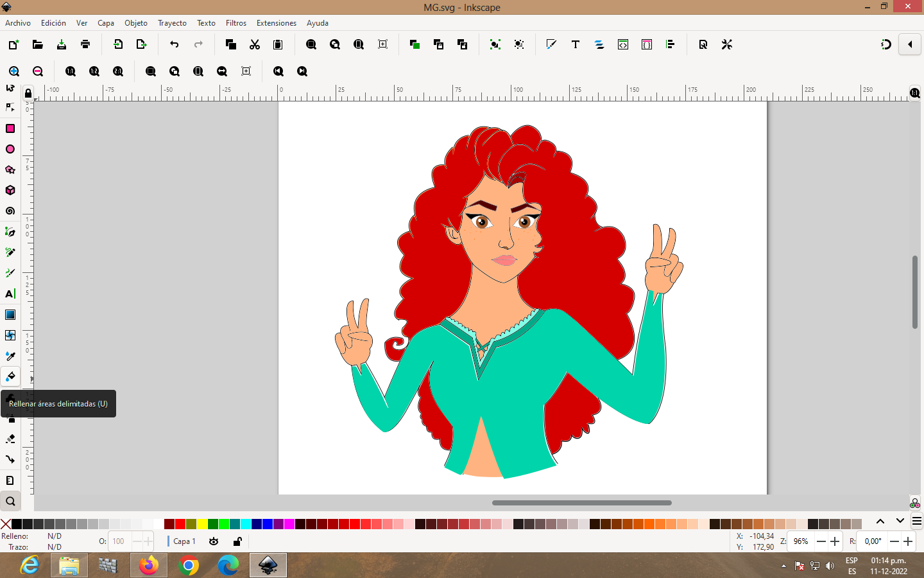The width and height of the screenshot is (924, 578).
Task: Click the Group objects icon
Action: coord(495,44)
